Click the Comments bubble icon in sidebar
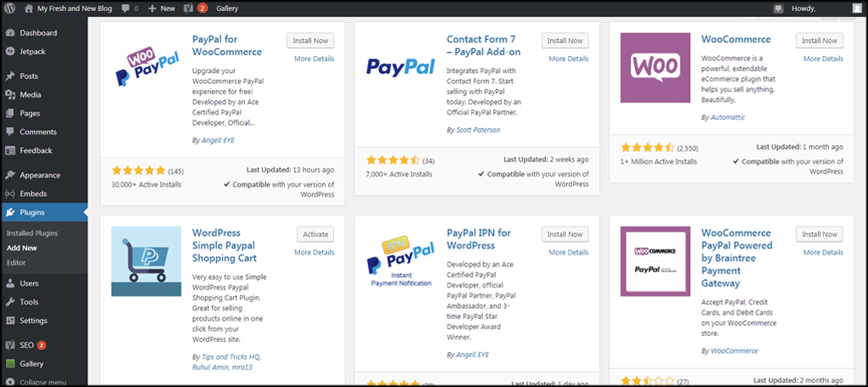This screenshot has width=868, height=387. [10, 132]
